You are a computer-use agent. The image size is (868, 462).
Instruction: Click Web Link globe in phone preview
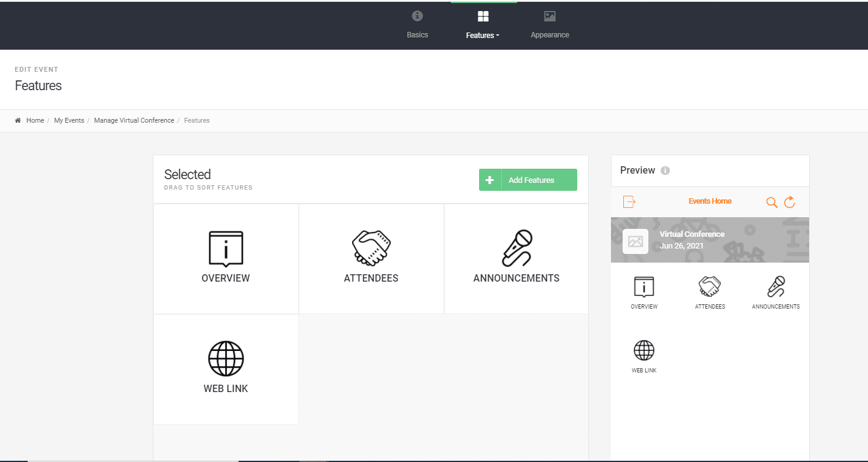click(x=644, y=351)
